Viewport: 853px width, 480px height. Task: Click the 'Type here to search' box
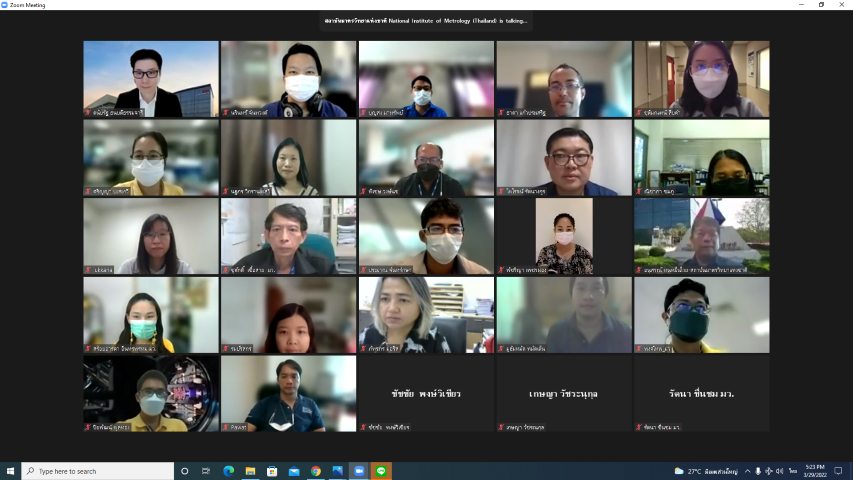[98, 471]
